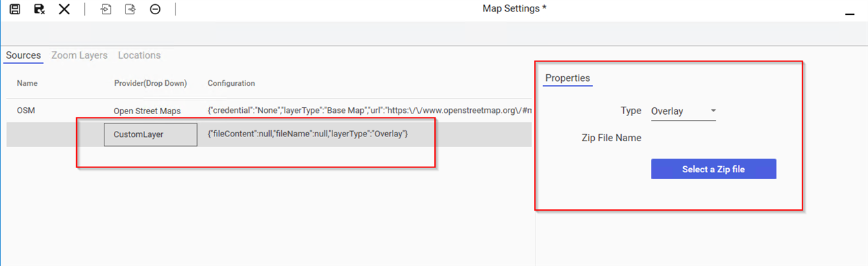
Task: Select the OSM source row
Action: 268,110
